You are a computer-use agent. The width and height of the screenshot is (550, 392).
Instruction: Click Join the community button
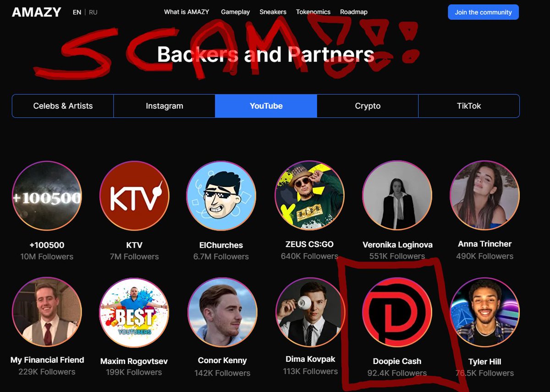483,12
